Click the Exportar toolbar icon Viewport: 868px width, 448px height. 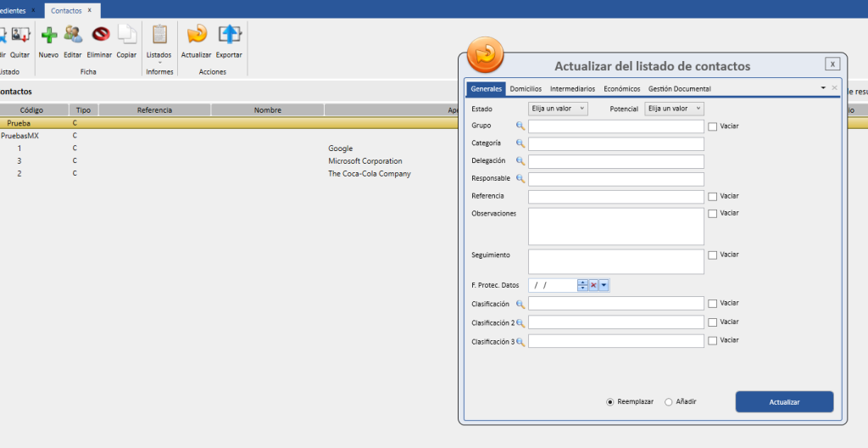click(229, 35)
